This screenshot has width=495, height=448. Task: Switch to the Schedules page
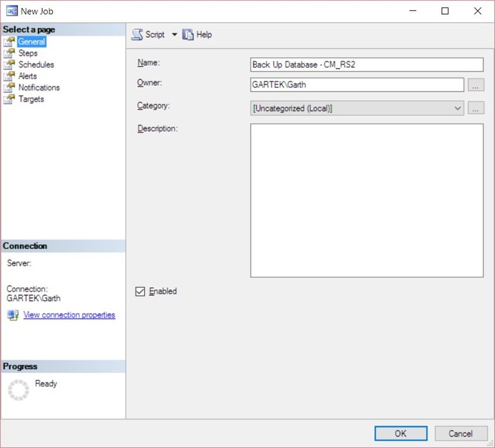click(x=36, y=65)
